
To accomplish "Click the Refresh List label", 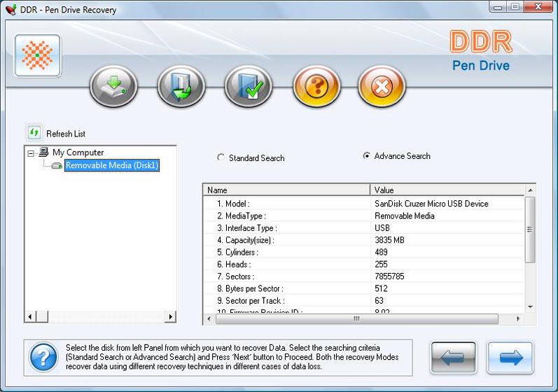I will (x=66, y=134).
